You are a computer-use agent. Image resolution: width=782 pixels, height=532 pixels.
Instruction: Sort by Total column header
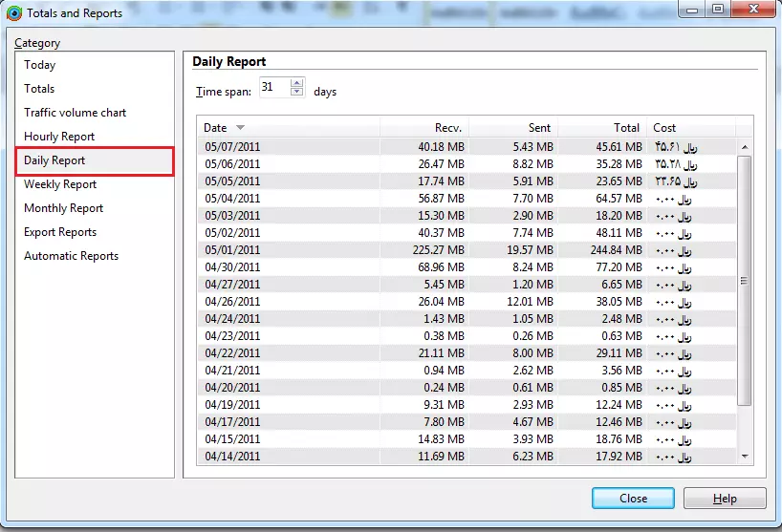pyautogui.click(x=602, y=128)
